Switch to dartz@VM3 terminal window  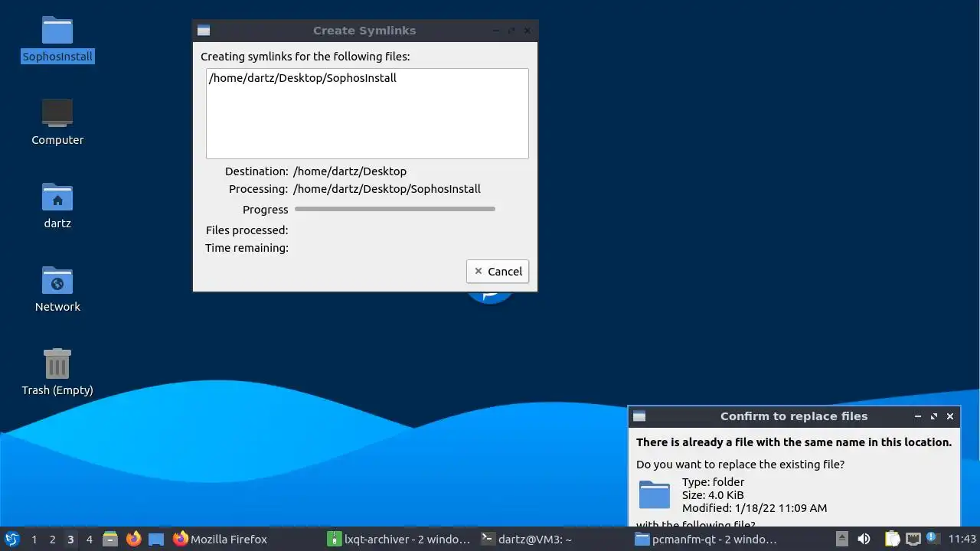click(553, 539)
